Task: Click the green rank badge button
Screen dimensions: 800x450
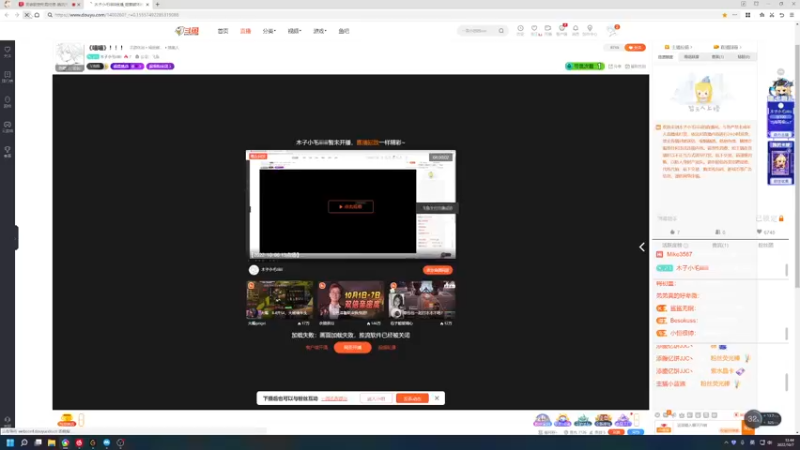Action: pos(585,66)
